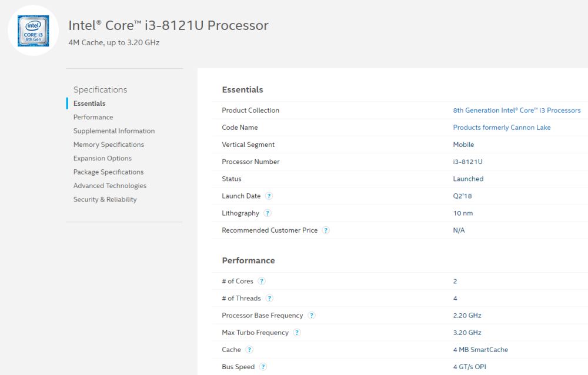Click the Lithography question mark icon

[x=268, y=213]
